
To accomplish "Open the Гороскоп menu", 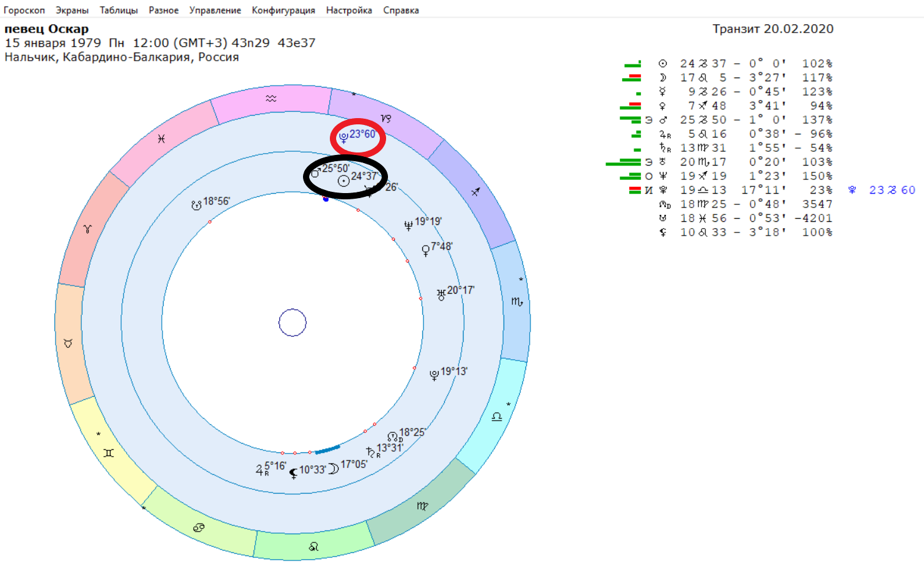I will [x=24, y=10].
